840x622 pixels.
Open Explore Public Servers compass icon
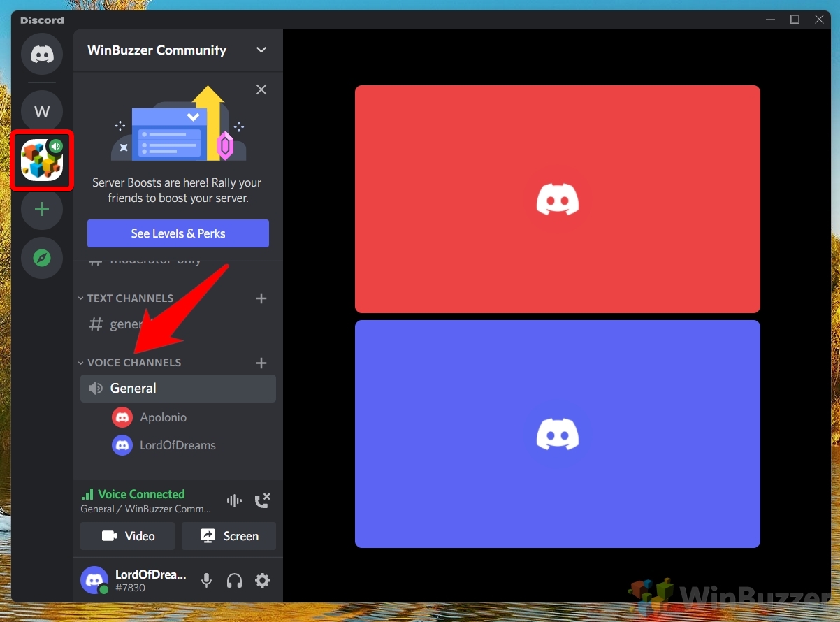pyautogui.click(x=42, y=258)
